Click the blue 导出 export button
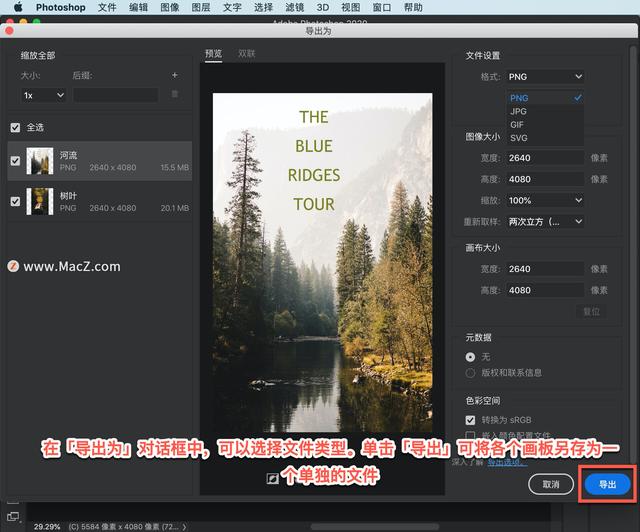 pyautogui.click(x=607, y=484)
